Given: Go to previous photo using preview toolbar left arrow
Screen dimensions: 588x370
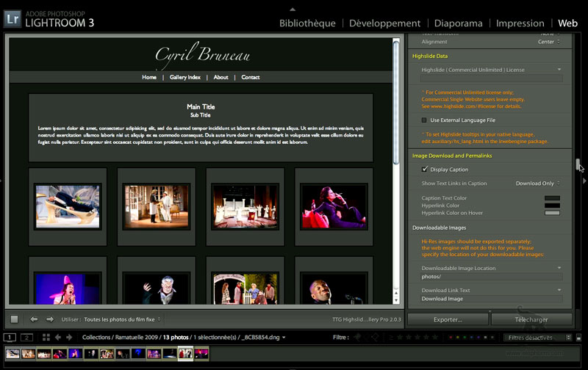Looking at the screenshot, I should [x=34, y=319].
